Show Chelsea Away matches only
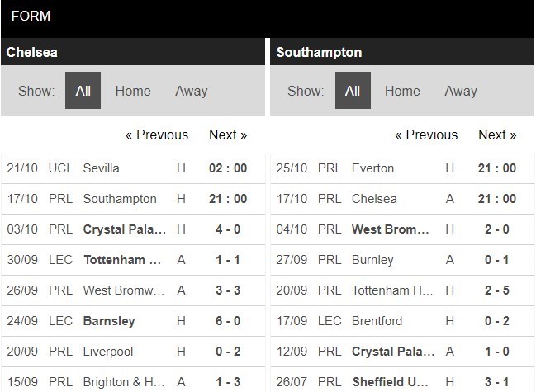Image resolution: width=536 pixels, height=392 pixels. (x=192, y=91)
